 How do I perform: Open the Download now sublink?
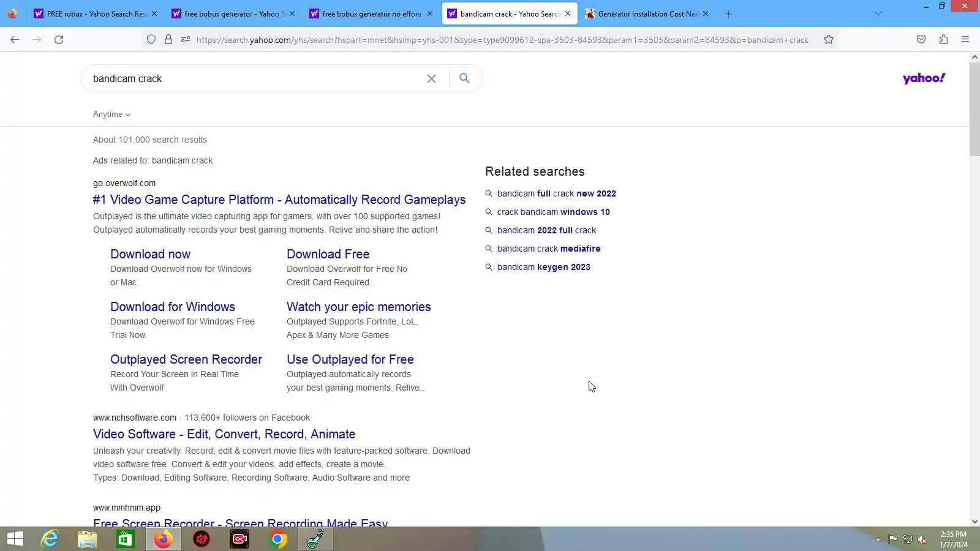pyautogui.click(x=150, y=254)
